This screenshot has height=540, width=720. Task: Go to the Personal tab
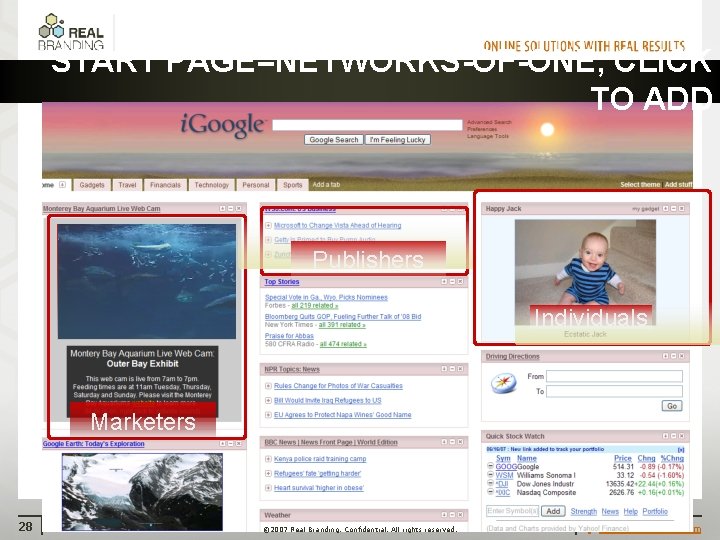[x=256, y=185]
